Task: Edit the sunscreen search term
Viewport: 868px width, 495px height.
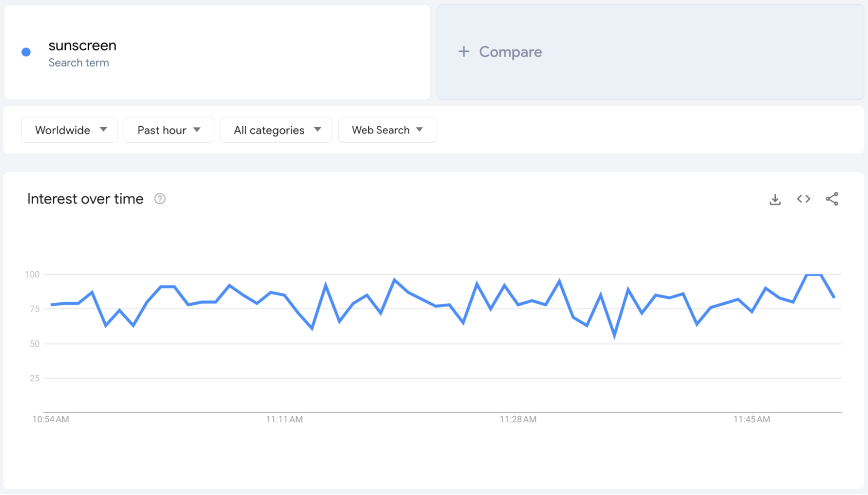Action: (x=82, y=45)
